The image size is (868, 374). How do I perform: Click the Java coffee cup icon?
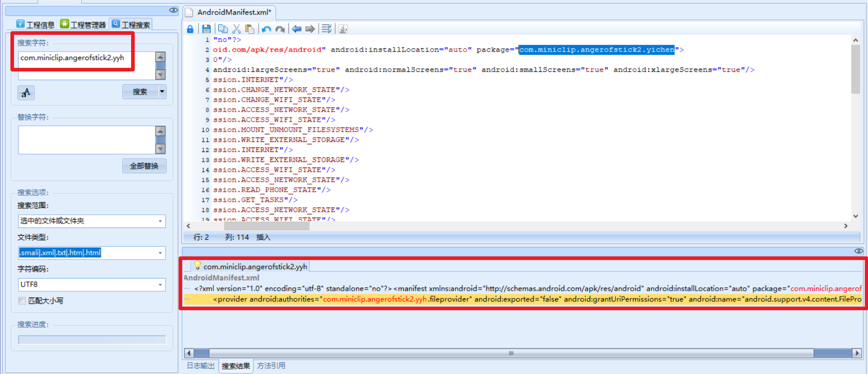click(343, 29)
